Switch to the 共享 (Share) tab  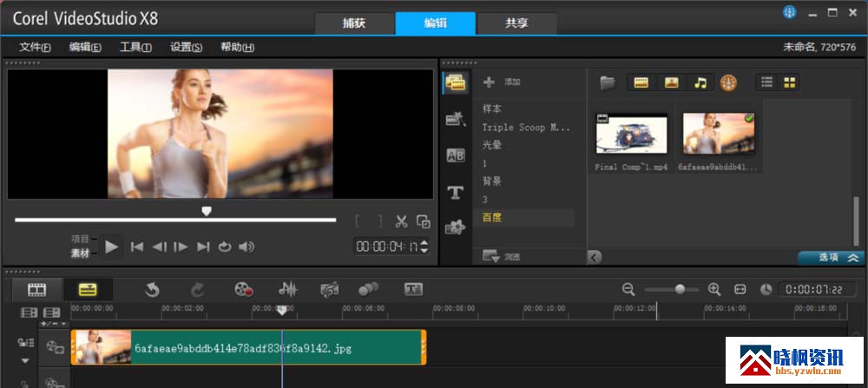click(x=516, y=23)
